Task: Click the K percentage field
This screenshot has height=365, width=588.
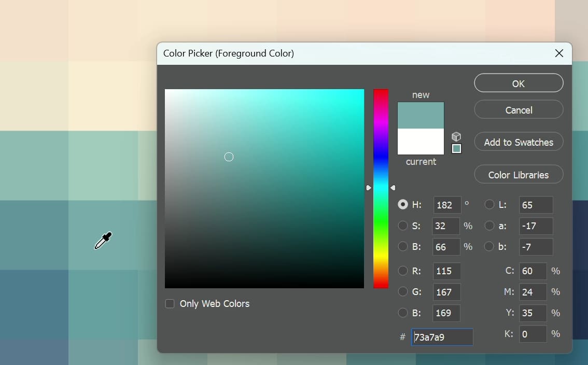Action: 533,334
